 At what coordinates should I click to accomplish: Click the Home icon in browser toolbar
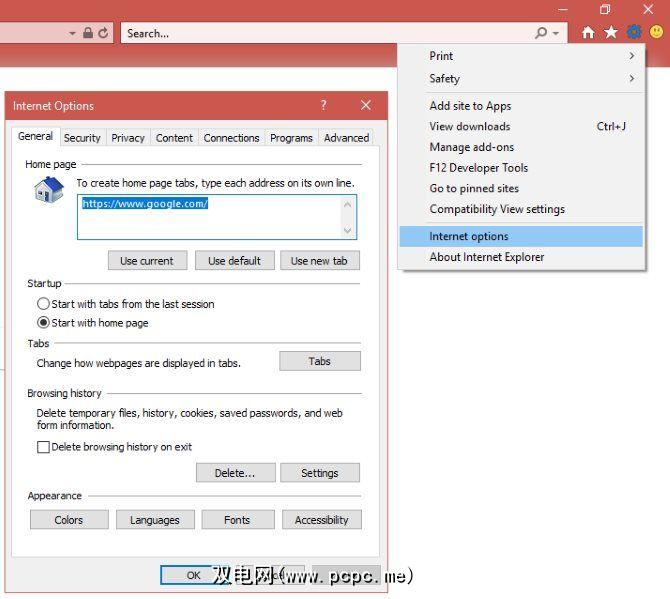point(588,32)
